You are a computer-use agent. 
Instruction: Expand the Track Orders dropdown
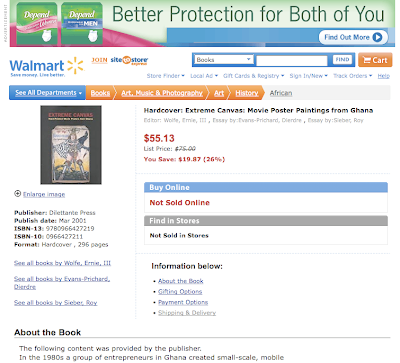coord(353,76)
